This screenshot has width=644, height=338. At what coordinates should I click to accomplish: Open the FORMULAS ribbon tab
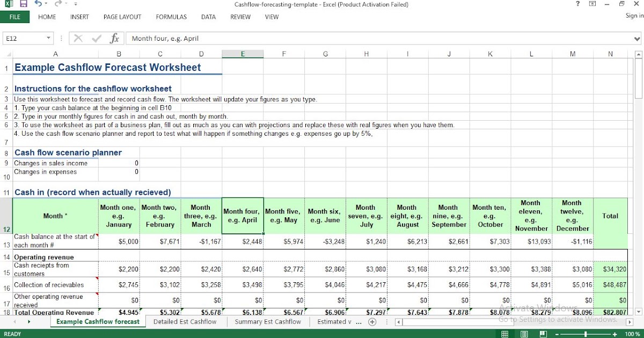coord(171,17)
